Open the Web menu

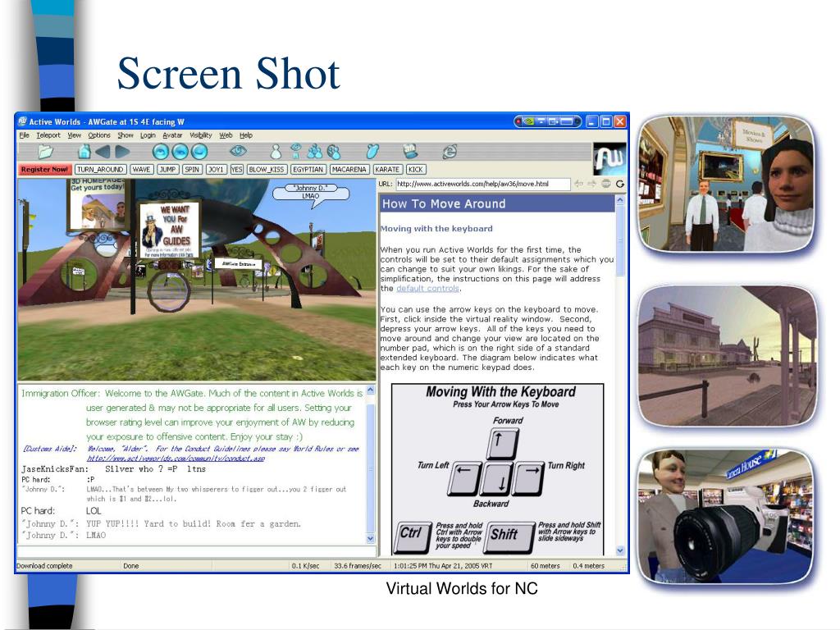(x=226, y=135)
